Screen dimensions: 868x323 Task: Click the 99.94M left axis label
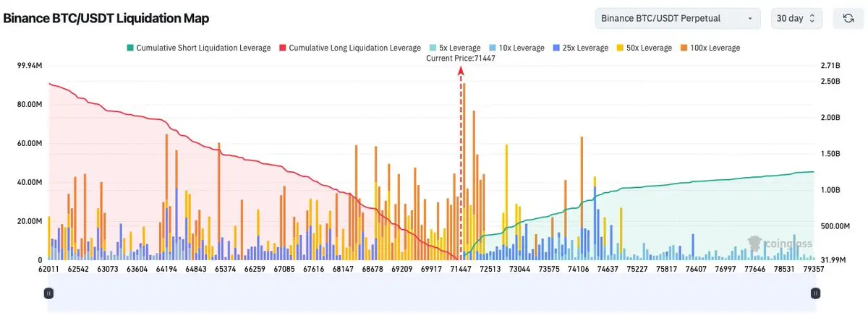coord(29,66)
